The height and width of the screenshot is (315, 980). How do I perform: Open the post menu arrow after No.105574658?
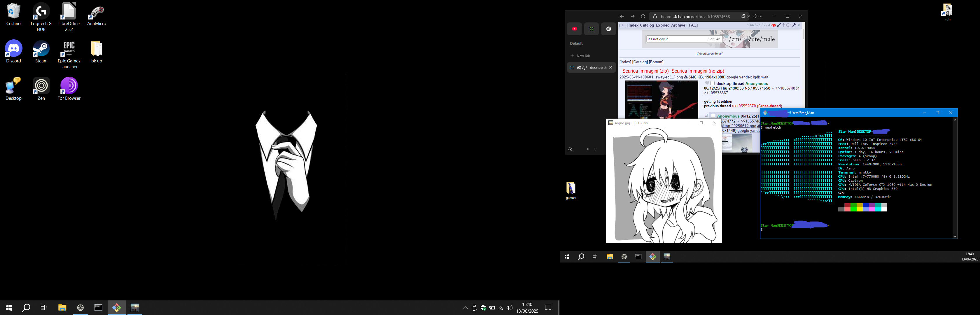pos(773,88)
